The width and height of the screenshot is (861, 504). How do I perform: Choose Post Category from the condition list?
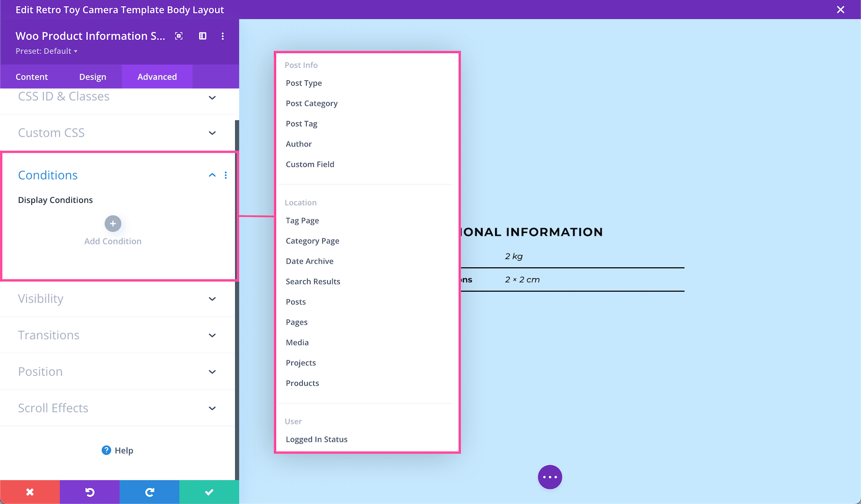click(311, 103)
